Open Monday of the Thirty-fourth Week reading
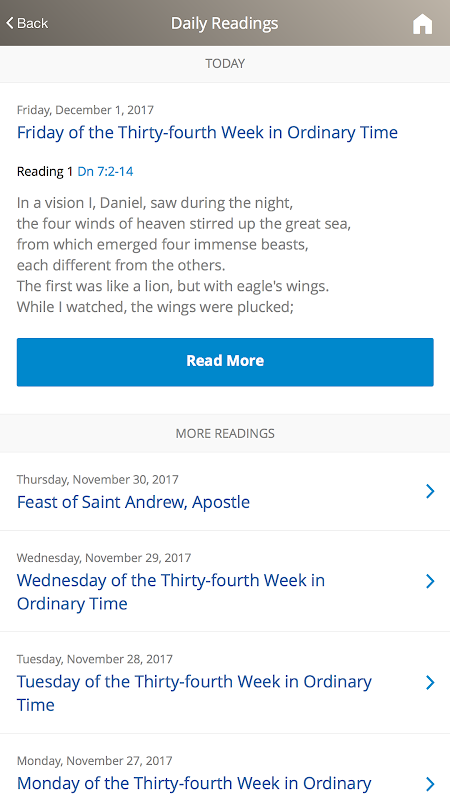The image size is (450, 800). tap(194, 783)
